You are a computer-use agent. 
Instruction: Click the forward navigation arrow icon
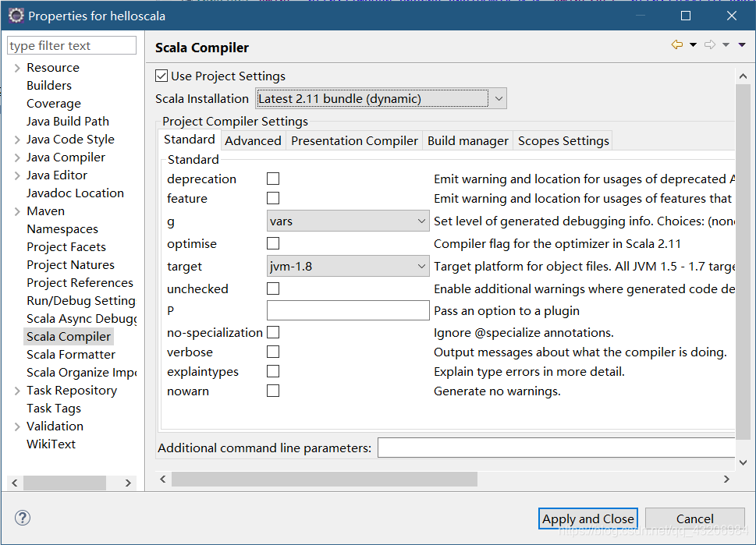[710, 44]
